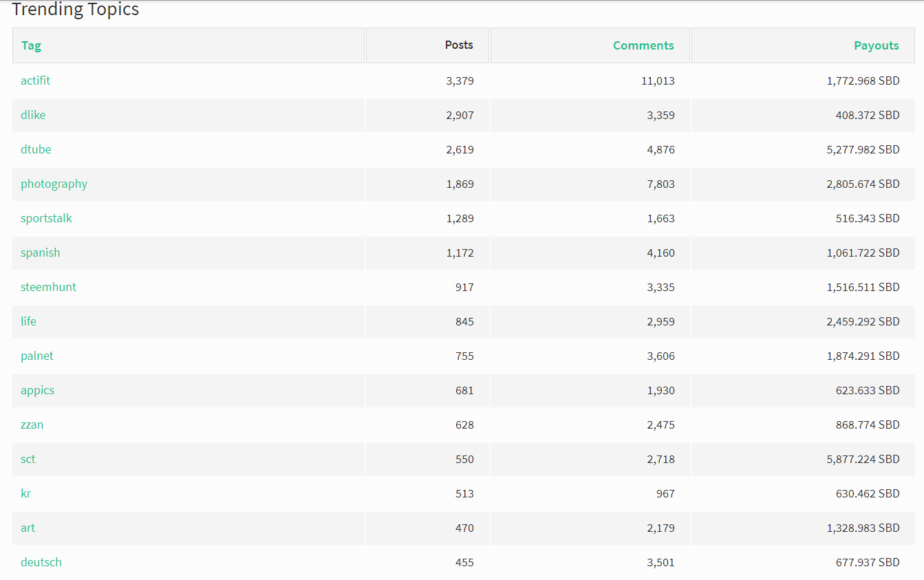Open the dlike tag link
This screenshot has height=580, width=924.
click(33, 115)
